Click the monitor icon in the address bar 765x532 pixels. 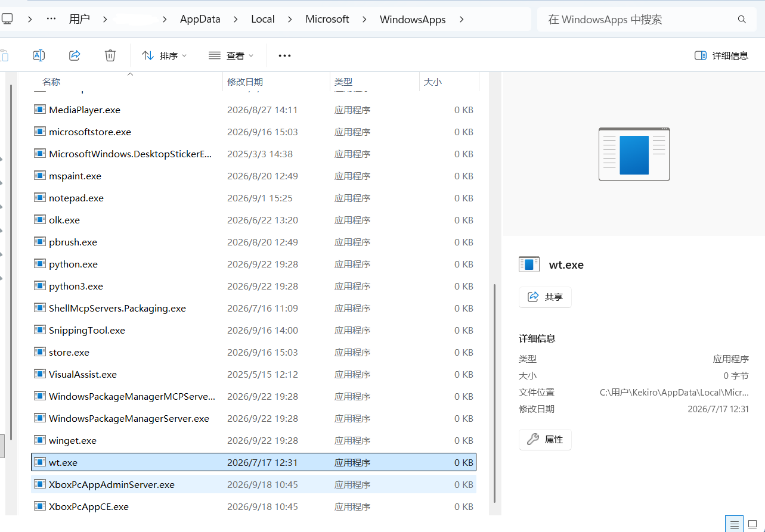[x=7, y=19]
